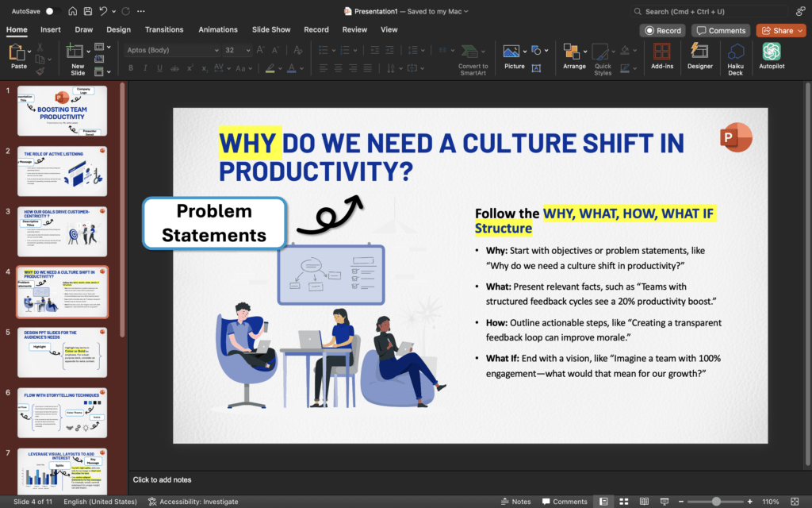Viewport: 812px width, 508px height.
Task: Click the Save icon in title bar
Action: click(x=89, y=11)
